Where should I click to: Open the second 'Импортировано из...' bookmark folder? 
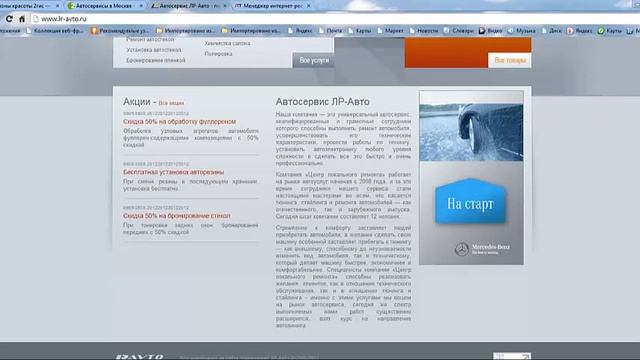251,31
